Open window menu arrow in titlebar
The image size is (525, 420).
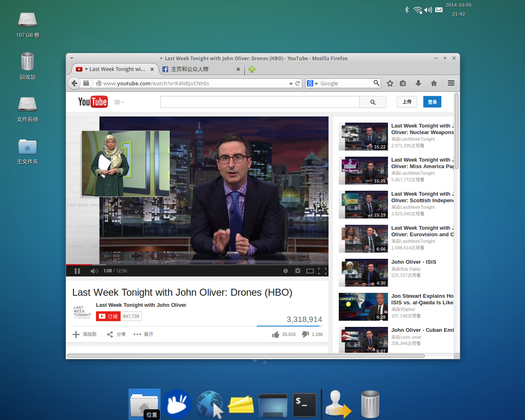point(72,58)
